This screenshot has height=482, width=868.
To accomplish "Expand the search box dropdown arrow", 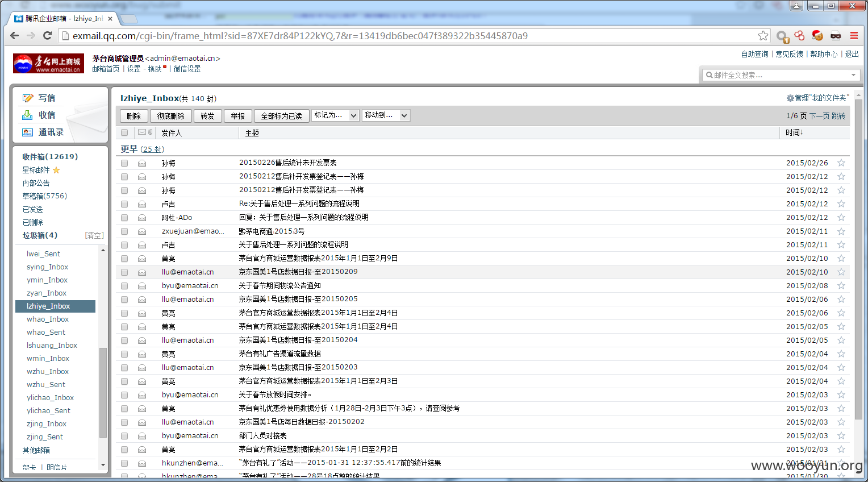I will pyautogui.click(x=853, y=75).
